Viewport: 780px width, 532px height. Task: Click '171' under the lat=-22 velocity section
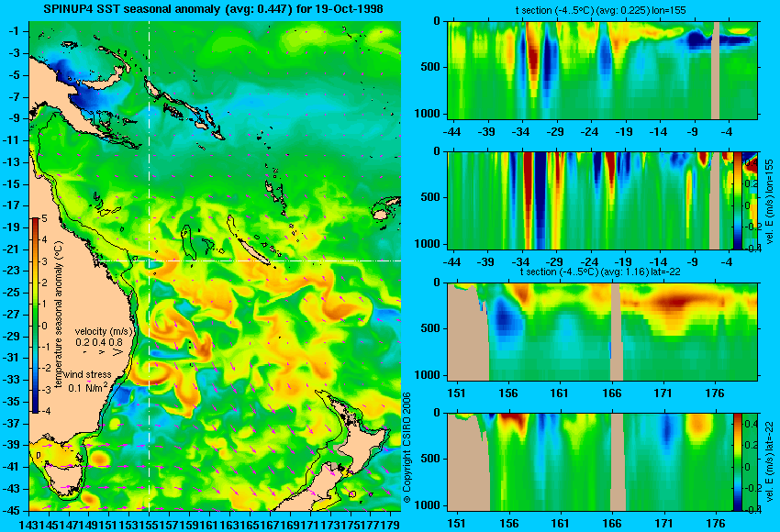pos(663,524)
